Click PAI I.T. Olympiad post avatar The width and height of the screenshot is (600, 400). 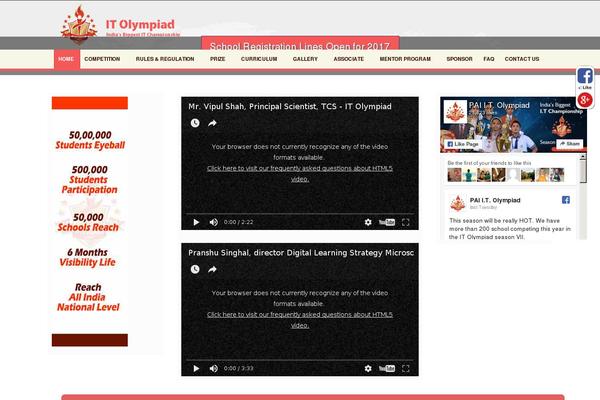[457, 203]
